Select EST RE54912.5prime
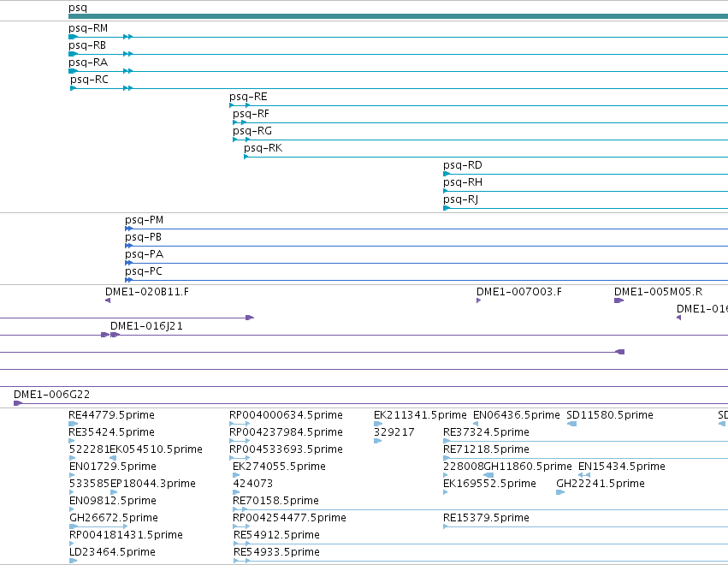This screenshot has width=728, height=565. 276,535
